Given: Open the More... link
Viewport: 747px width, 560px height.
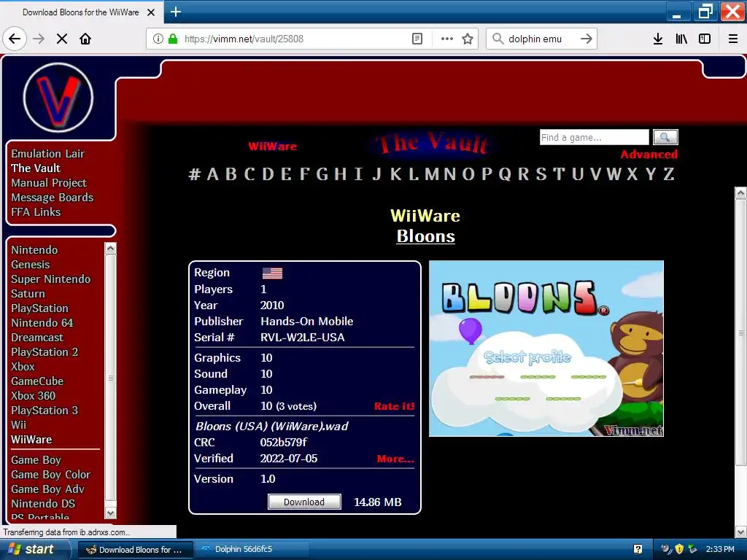Looking at the screenshot, I should point(395,459).
